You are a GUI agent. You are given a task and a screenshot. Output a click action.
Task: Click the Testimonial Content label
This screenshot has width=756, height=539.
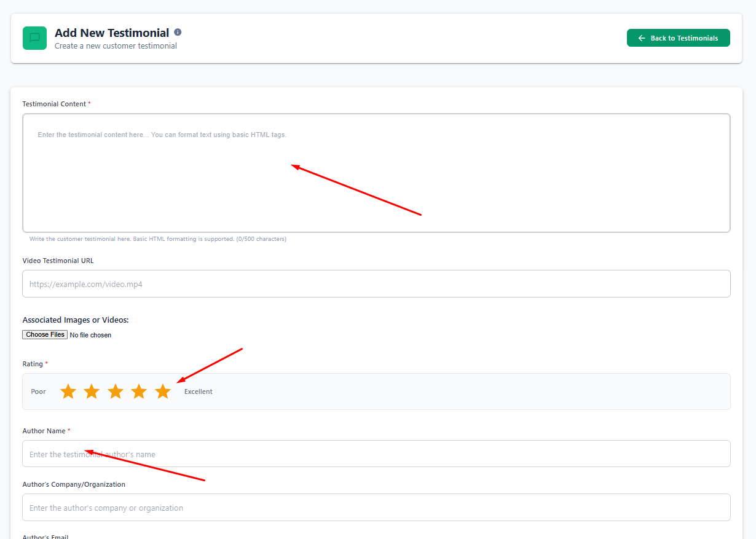54,104
